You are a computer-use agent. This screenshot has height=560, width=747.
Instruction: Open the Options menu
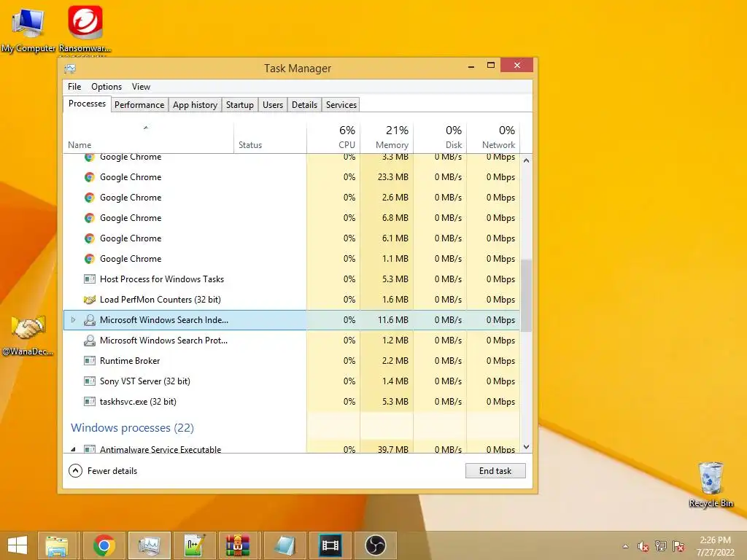107,87
